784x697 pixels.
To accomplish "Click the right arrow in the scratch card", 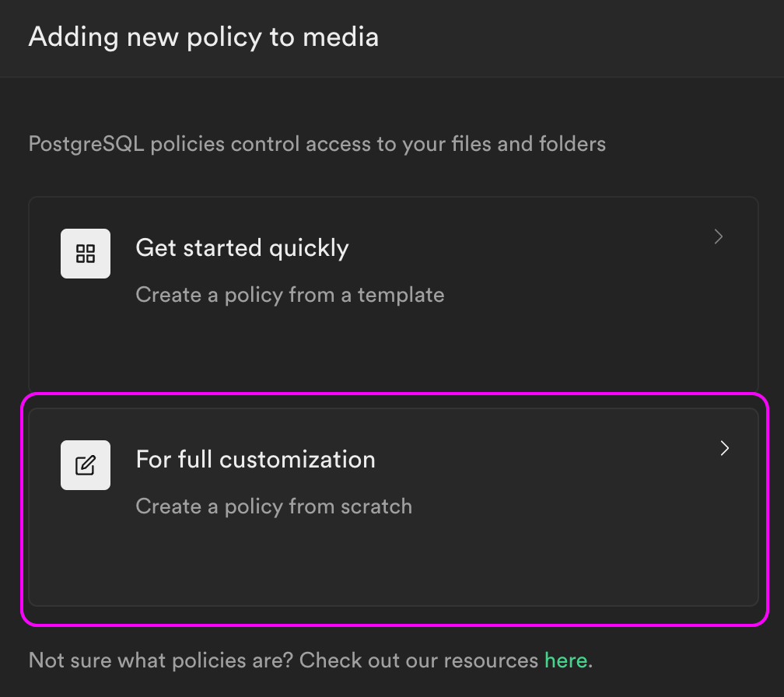I will coord(725,448).
